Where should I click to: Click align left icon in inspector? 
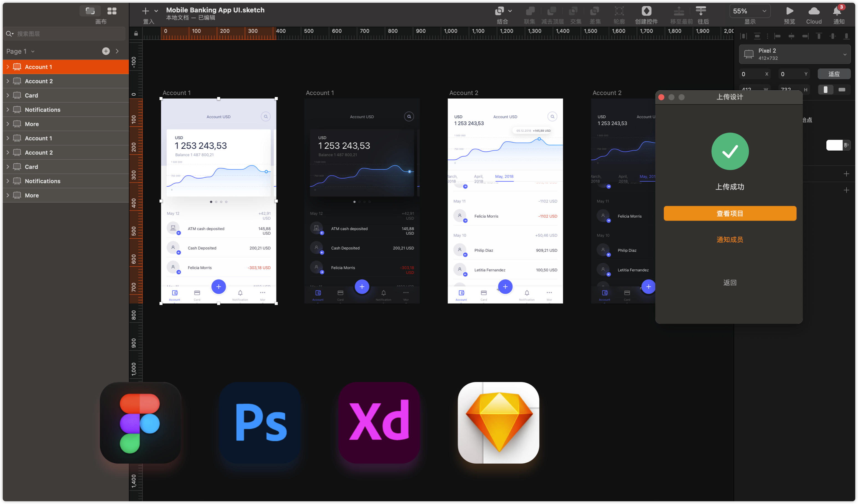(777, 36)
